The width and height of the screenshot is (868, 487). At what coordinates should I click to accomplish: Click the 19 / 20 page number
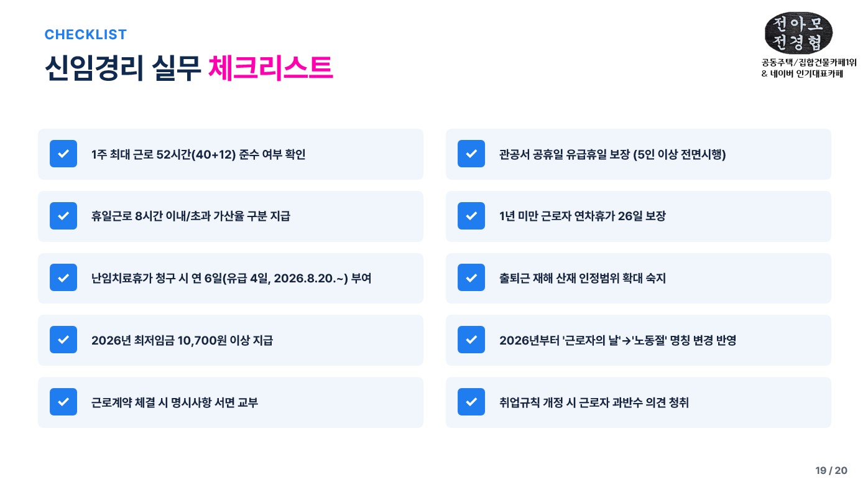[831, 470]
